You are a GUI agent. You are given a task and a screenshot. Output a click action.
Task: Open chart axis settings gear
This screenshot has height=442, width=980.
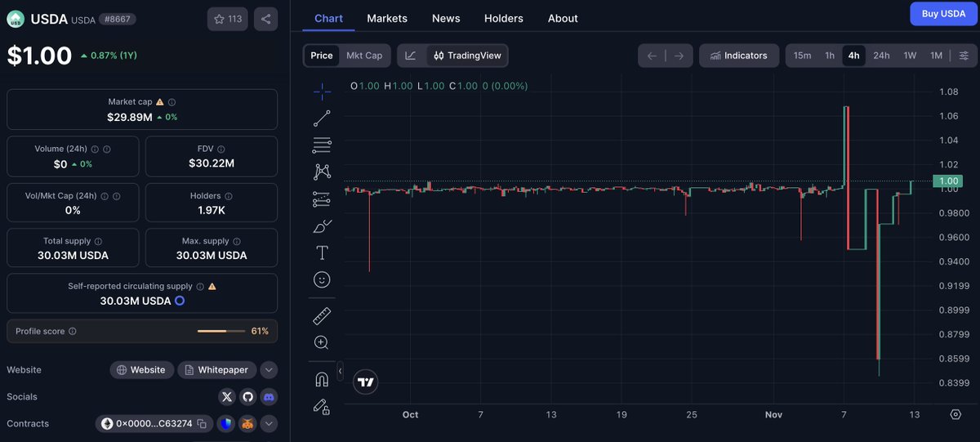tap(955, 414)
